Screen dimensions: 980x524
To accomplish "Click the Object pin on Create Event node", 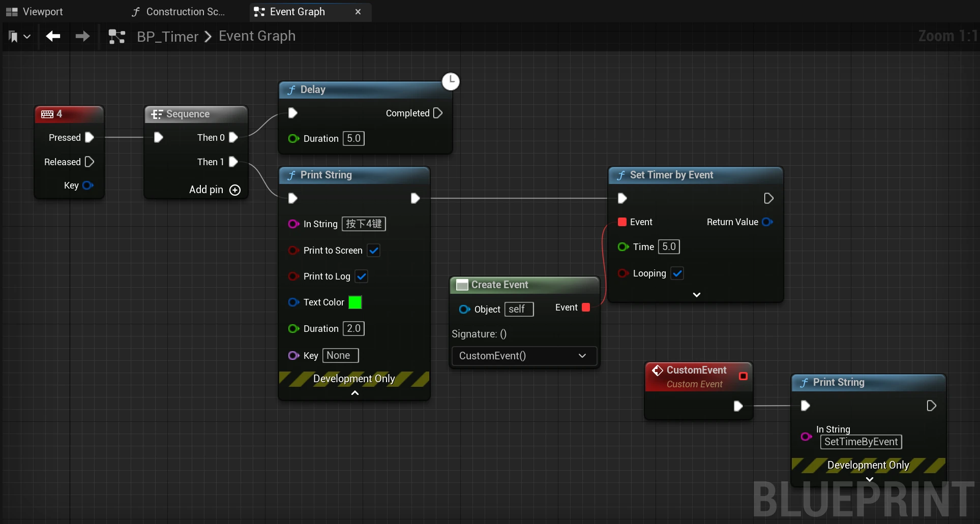I will click(x=464, y=309).
